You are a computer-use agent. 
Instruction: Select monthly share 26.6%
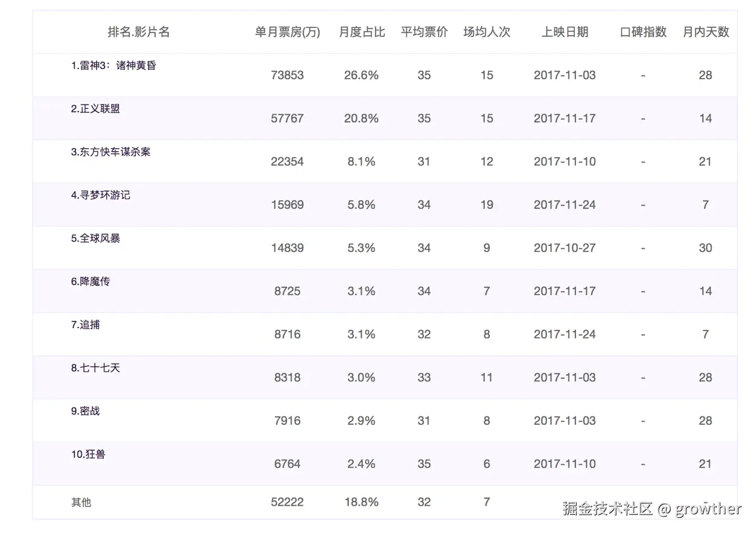(362, 76)
